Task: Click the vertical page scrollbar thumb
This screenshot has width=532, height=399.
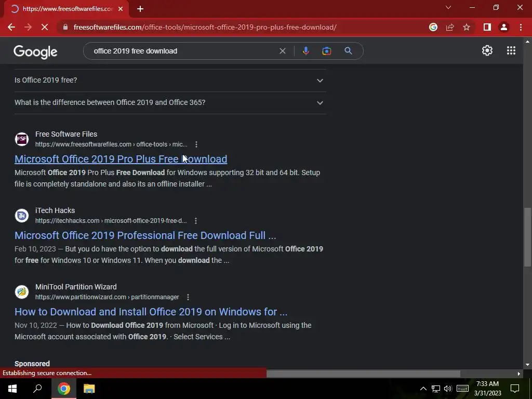Action: point(527,237)
